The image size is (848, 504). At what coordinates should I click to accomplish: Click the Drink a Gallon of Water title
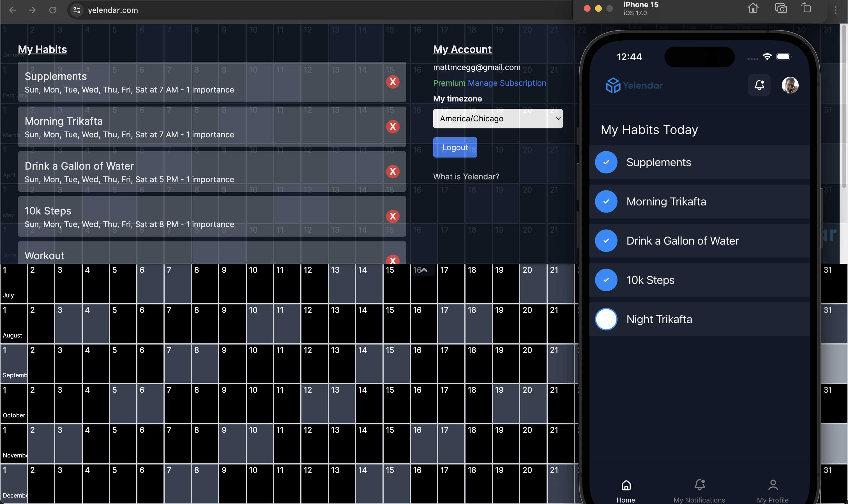point(79,166)
